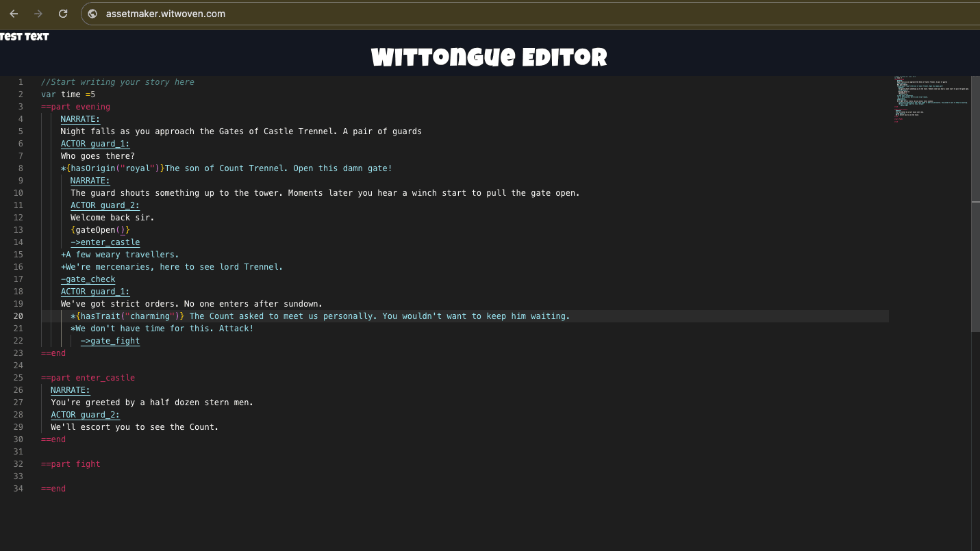Open the gate_fight divert link

tap(110, 340)
